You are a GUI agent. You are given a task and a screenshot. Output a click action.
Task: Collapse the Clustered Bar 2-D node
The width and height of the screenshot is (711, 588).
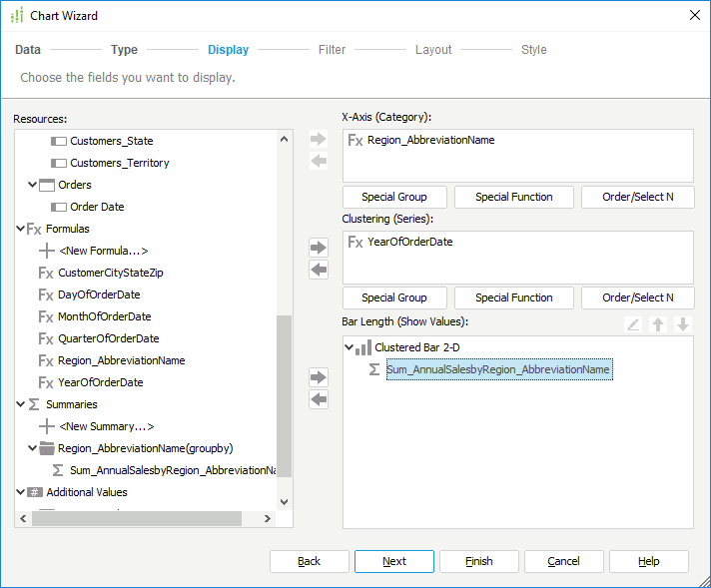[x=350, y=347]
